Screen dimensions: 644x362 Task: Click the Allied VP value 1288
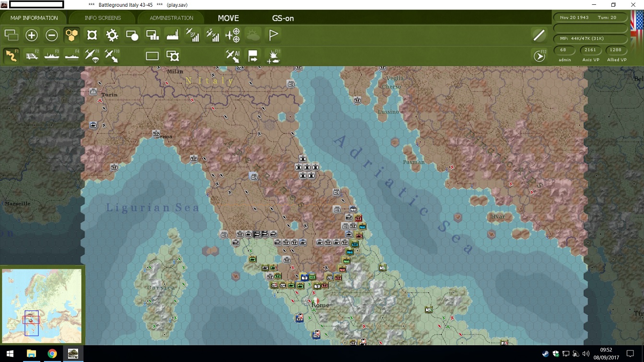(x=616, y=50)
